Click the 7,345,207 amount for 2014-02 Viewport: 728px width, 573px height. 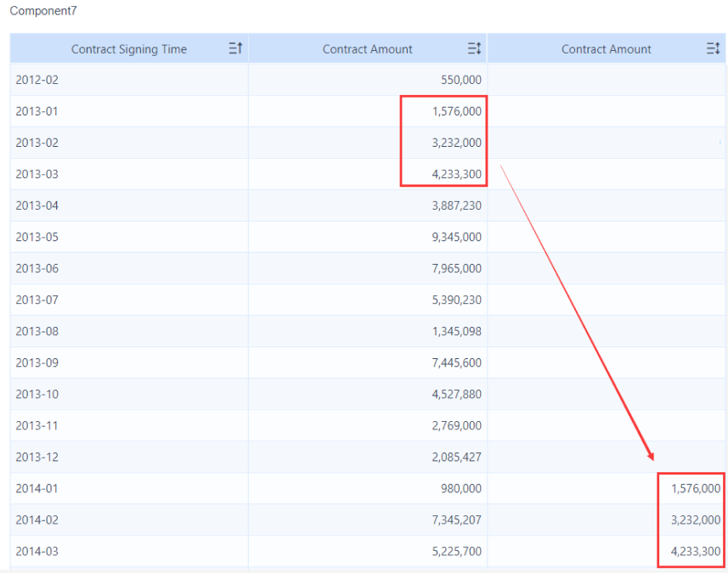point(459,520)
